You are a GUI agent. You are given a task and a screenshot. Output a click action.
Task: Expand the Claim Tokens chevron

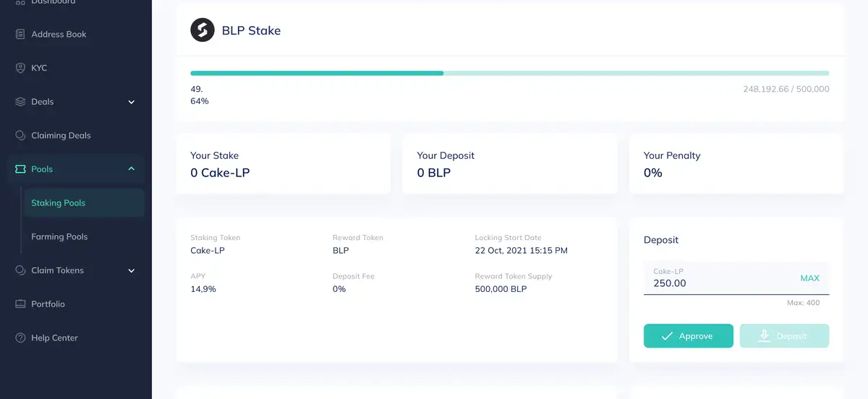132,270
